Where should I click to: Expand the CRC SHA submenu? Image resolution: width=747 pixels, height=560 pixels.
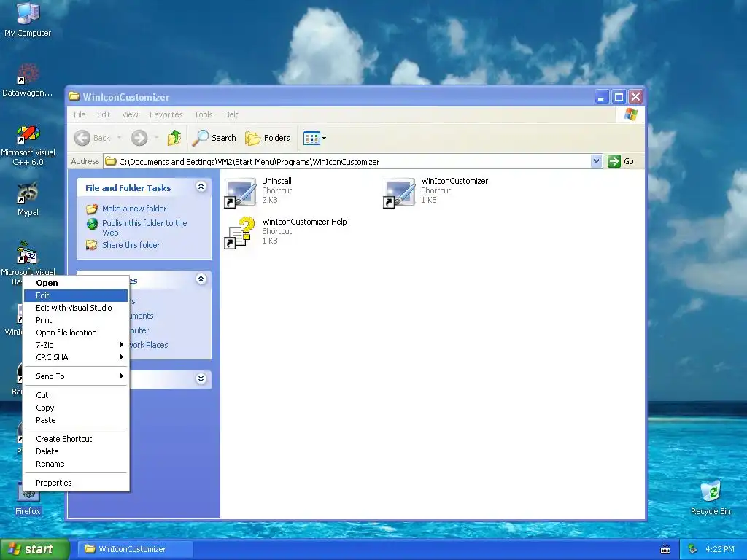(x=76, y=357)
